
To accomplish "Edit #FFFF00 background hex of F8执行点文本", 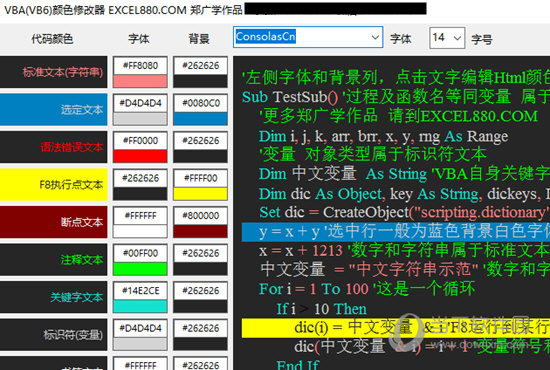I will (201, 178).
